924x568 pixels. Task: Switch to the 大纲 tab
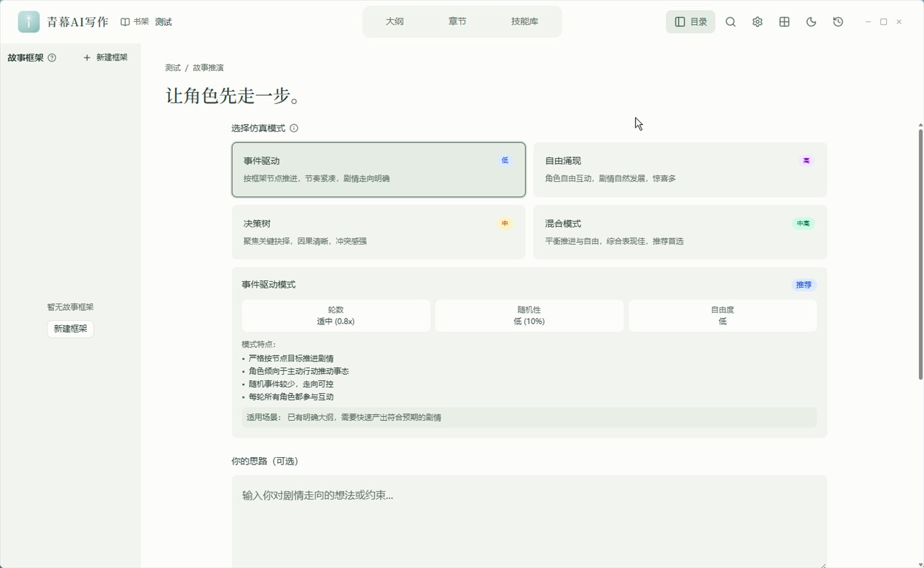tap(395, 22)
